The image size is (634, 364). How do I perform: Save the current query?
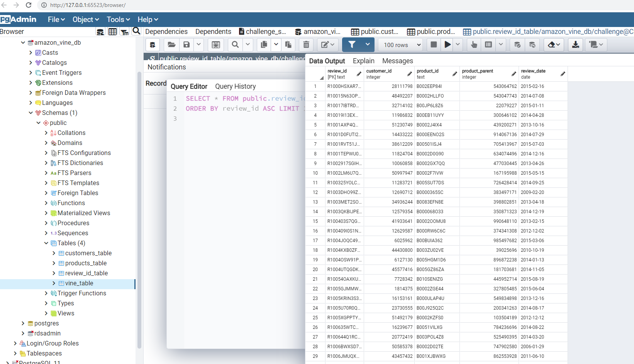pos(186,45)
